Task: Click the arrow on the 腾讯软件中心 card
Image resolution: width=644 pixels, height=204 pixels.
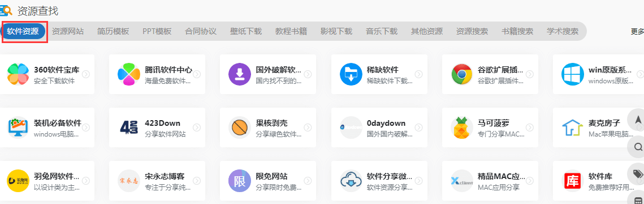Action: pos(197,74)
